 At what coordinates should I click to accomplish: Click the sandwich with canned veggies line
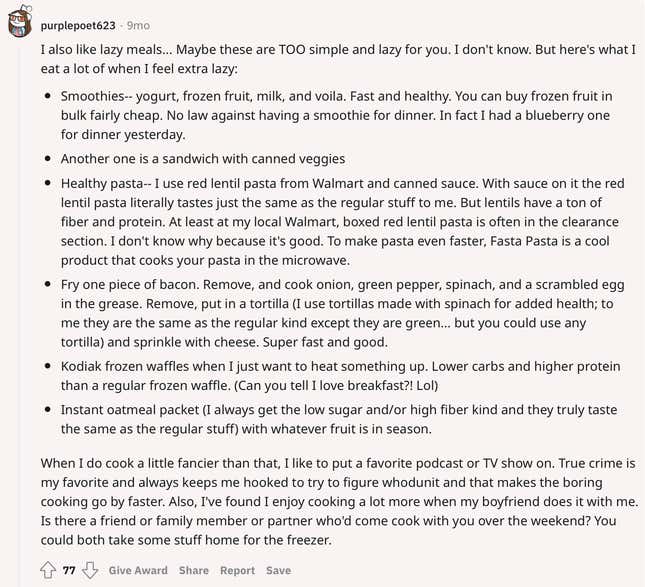coord(203,159)
